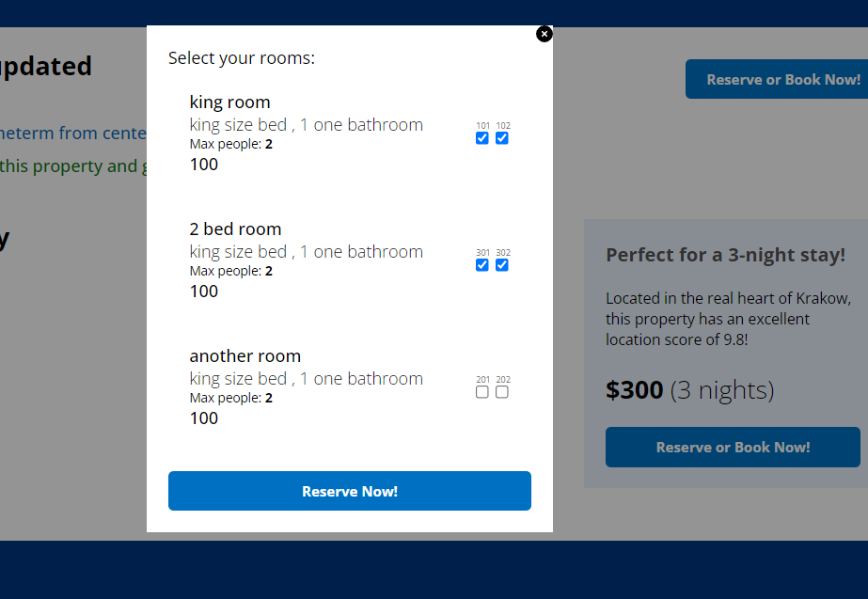
Task: Click the king size bed link for king room
Action: 237,124
